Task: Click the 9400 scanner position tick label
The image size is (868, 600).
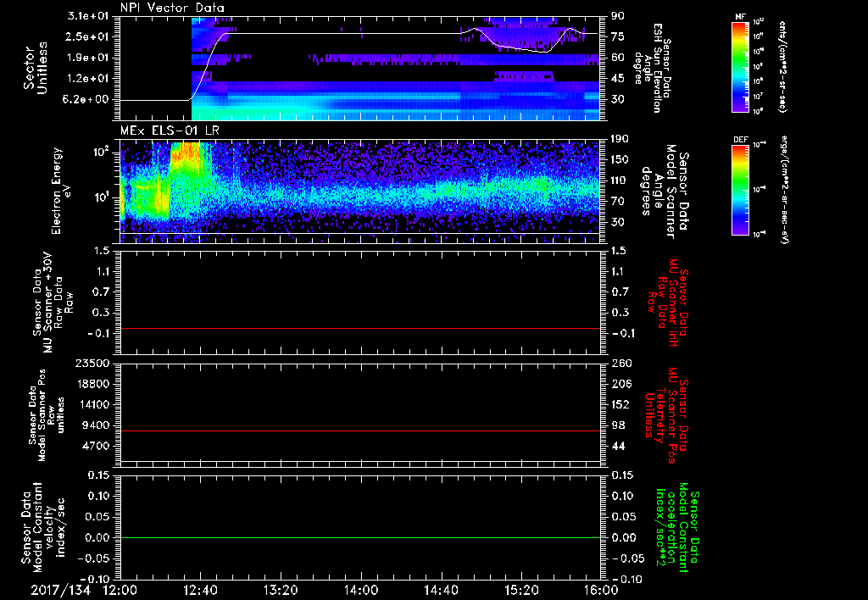Action: [x=98, y=425]
